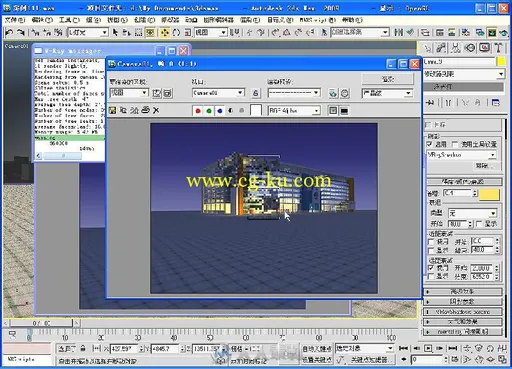Open the MAXScript menu
This screenshot has height=369, width=512.
tap(317, 20)
